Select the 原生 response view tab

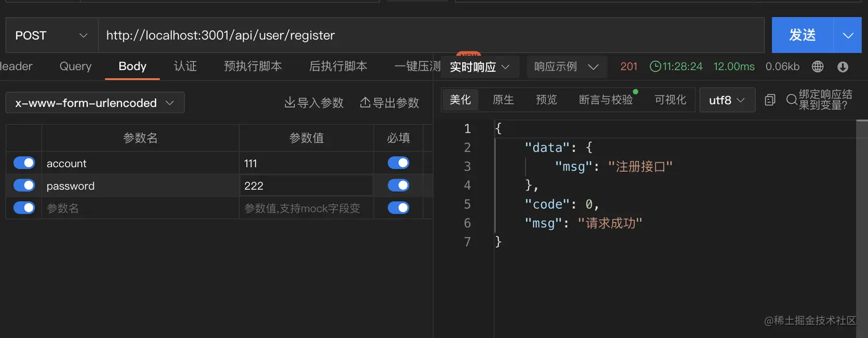[x=503, y=100]
